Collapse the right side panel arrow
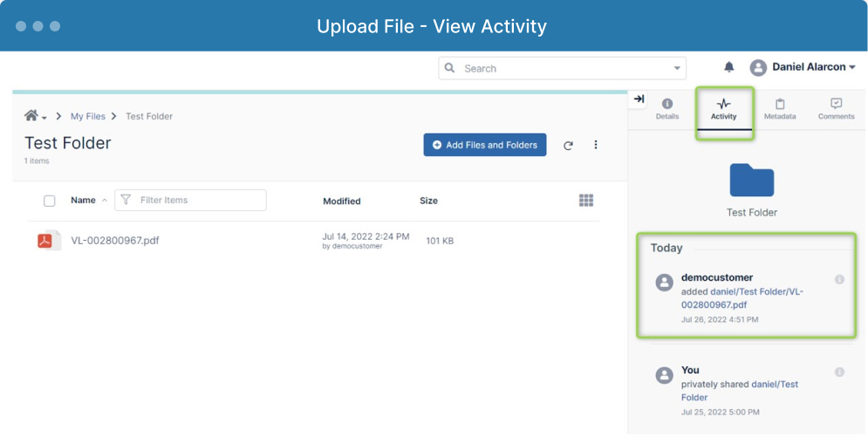 pyautogui.click(x=639, y=99)
